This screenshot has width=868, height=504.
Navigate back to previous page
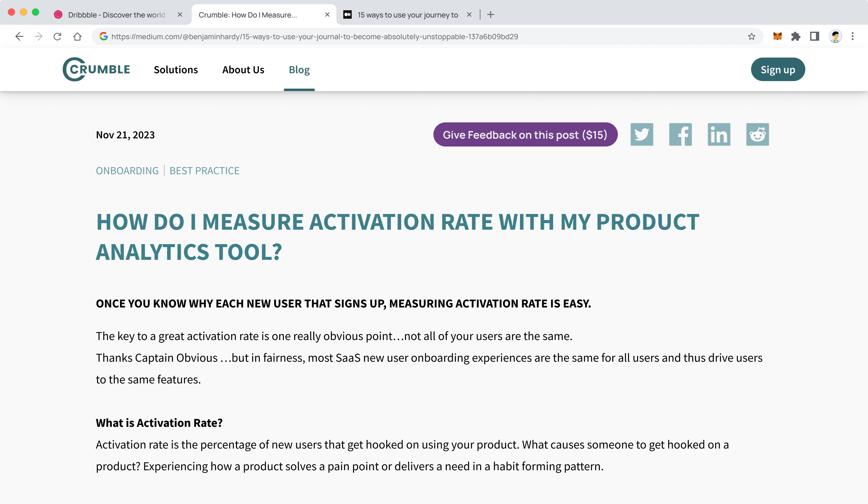click(x=19, y=36)
